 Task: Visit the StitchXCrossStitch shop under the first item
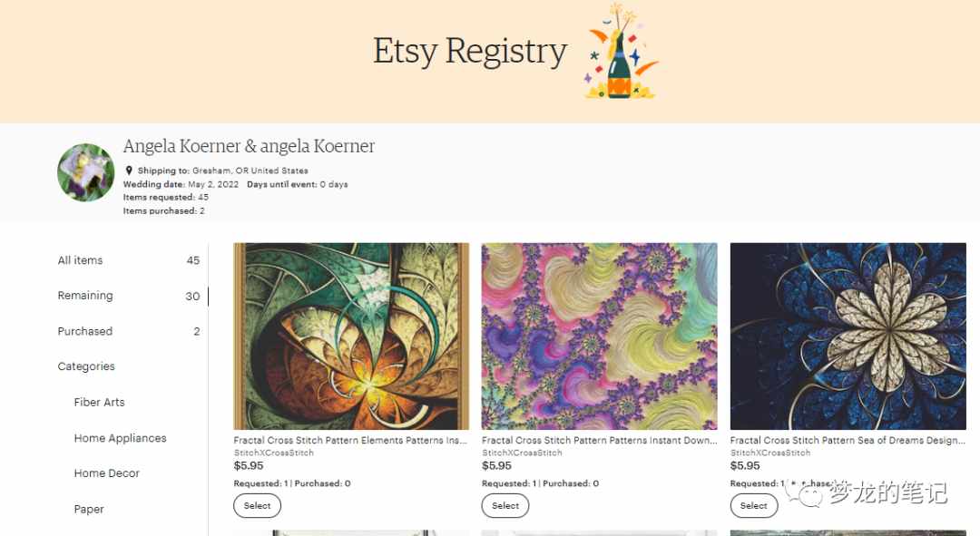coord(274,453)
